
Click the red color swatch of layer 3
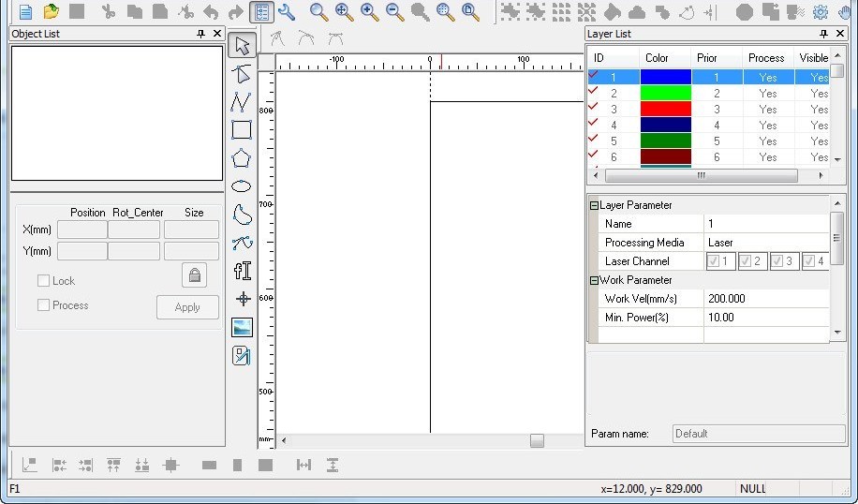tap(665, 109)
